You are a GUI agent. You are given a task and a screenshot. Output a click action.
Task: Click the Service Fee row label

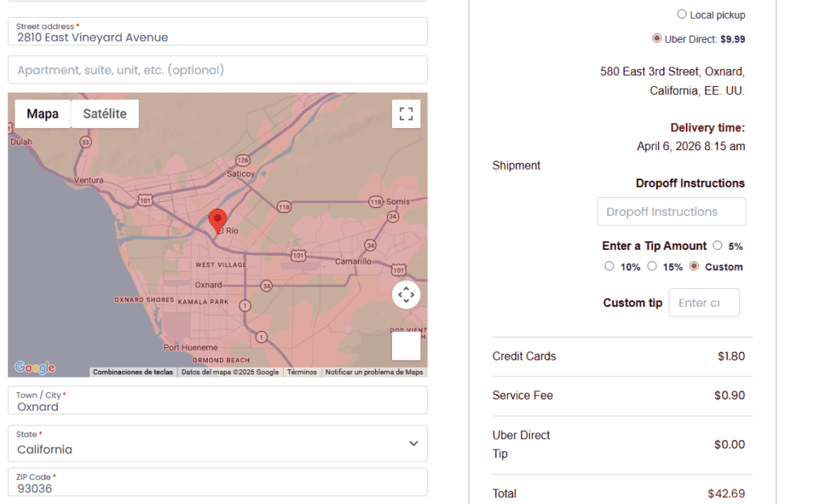(x=523, y=395)
